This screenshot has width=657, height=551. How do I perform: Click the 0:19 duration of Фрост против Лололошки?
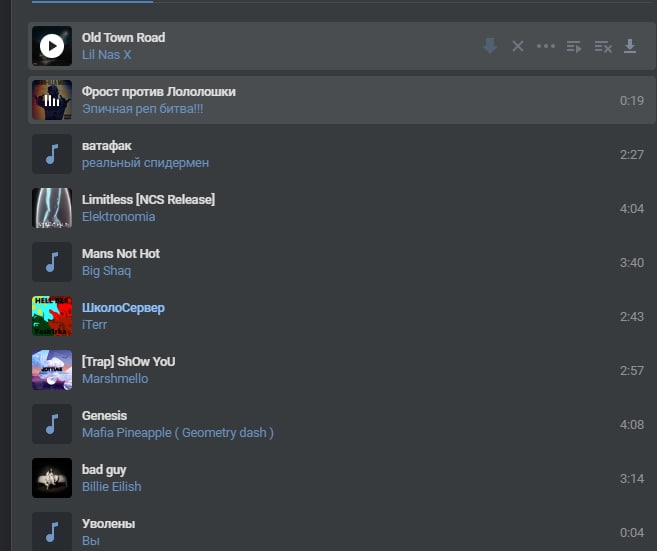click(x=632, y=101)
